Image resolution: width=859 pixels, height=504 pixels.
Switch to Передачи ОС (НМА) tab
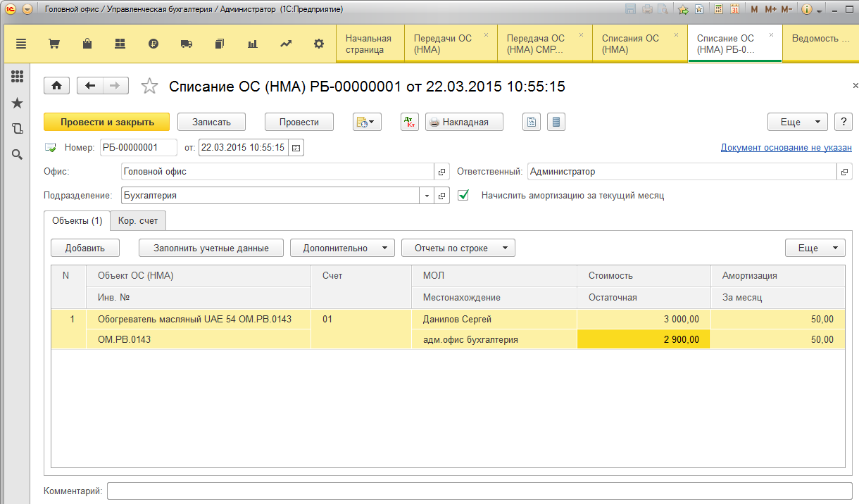point(451,44)
